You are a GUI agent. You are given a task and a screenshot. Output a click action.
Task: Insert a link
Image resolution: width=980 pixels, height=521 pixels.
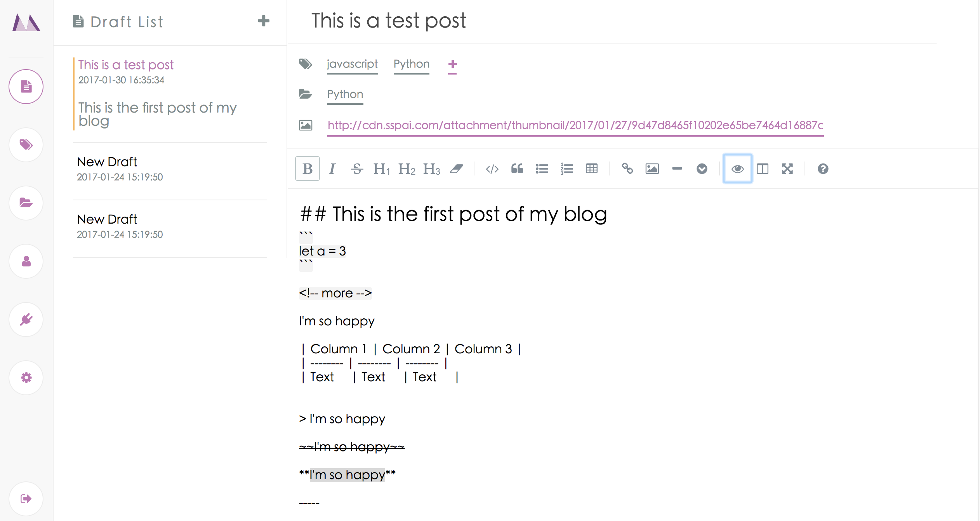click(x=627, y=169)
